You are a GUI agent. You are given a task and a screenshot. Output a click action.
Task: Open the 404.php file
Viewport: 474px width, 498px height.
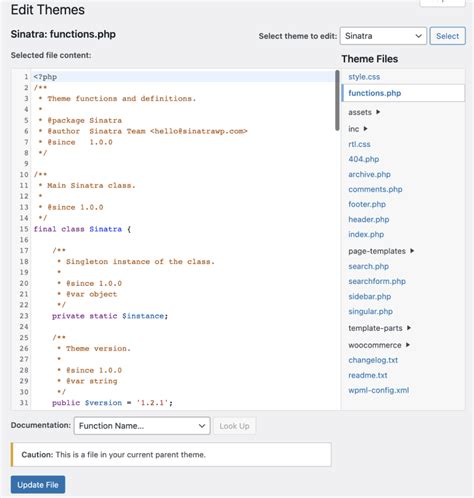tap(364, 159)
